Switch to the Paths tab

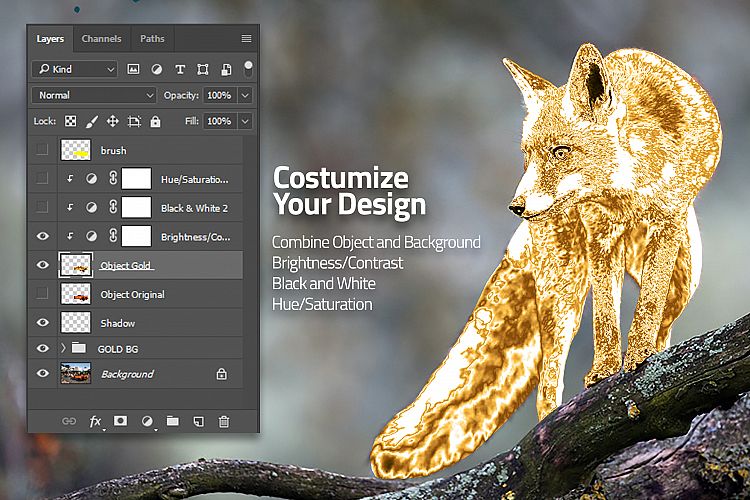[152, 39]
